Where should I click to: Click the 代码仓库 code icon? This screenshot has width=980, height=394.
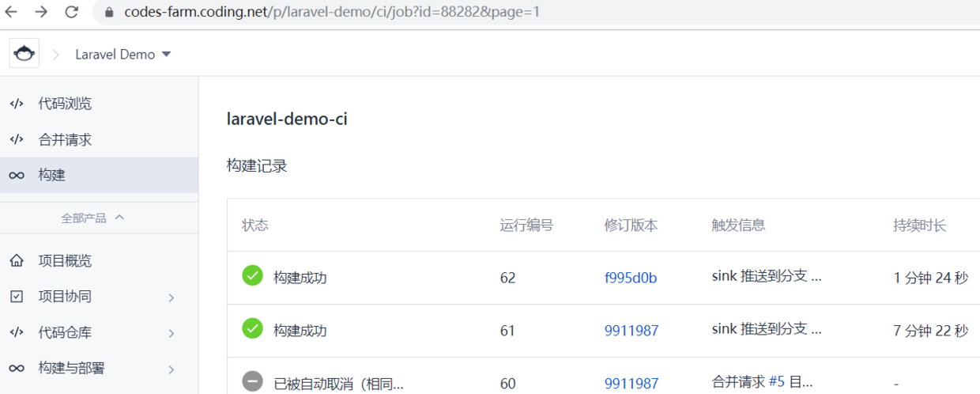click(17, 332)
